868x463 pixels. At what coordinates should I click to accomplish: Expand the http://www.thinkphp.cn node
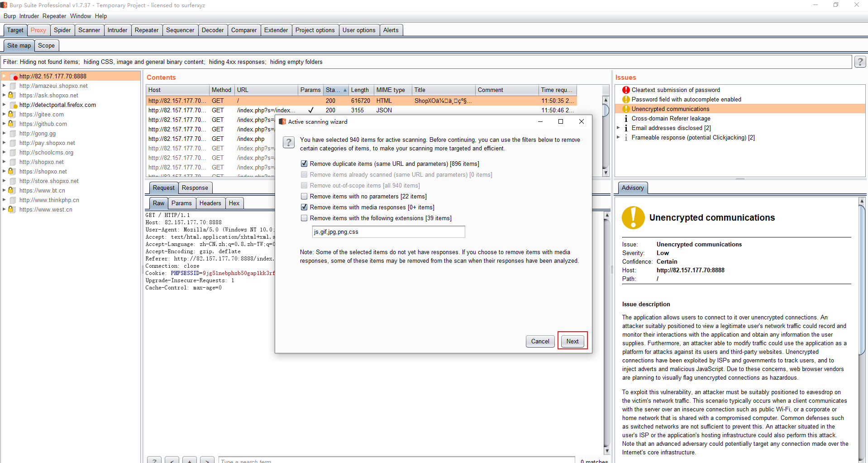(4, 200)
